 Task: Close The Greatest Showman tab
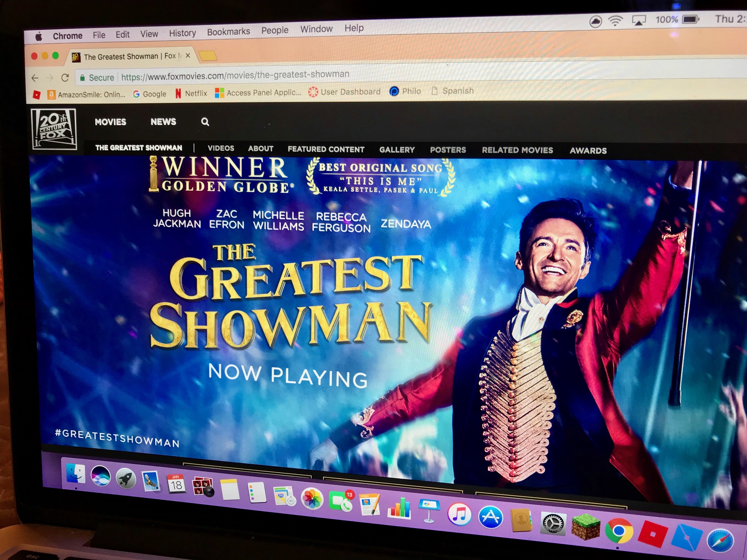click(x=188, y=56)
